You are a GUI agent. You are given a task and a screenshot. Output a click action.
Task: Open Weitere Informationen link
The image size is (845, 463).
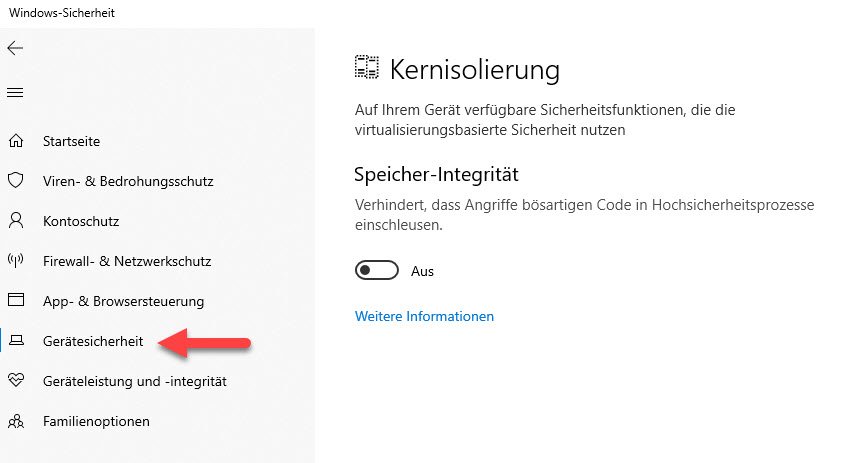point(424,316)
